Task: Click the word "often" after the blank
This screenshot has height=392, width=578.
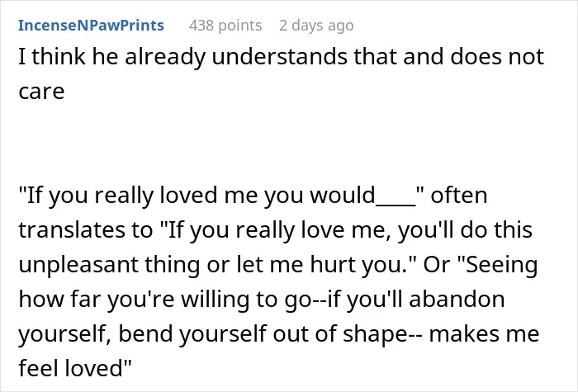Action: click(459, 195)
